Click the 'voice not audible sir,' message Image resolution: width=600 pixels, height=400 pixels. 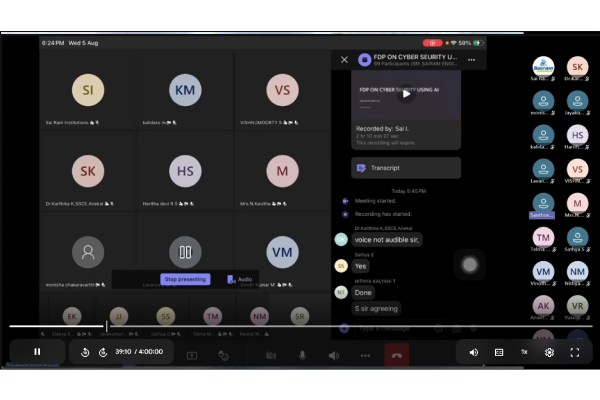click(x=387, y=240)
